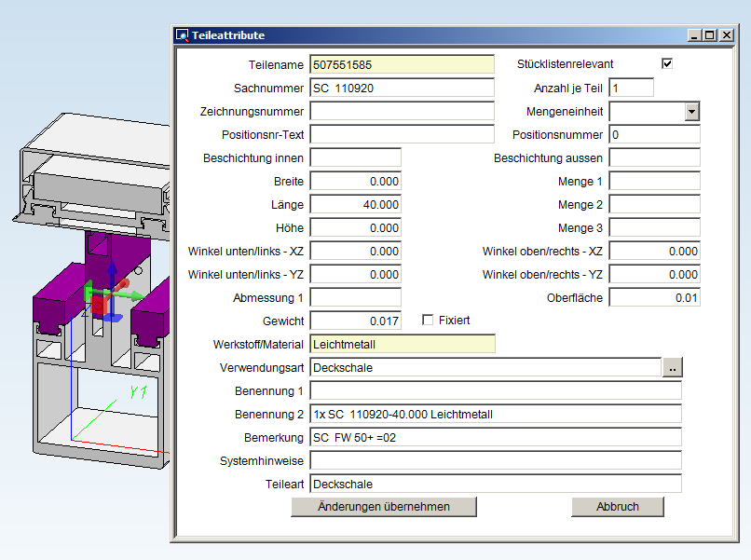Click the Anzahl je Teil field
This screenshot has width=751, height=560.
(x=631, y=89)
